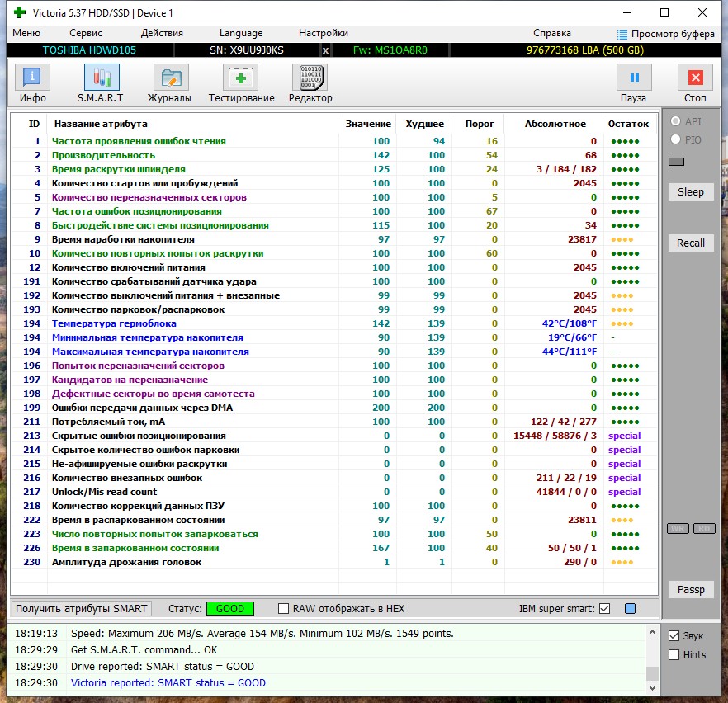This screenshot has height=703, width=728.
Task: Click the green cross Victoria app icon
Action: coord(20,12)
